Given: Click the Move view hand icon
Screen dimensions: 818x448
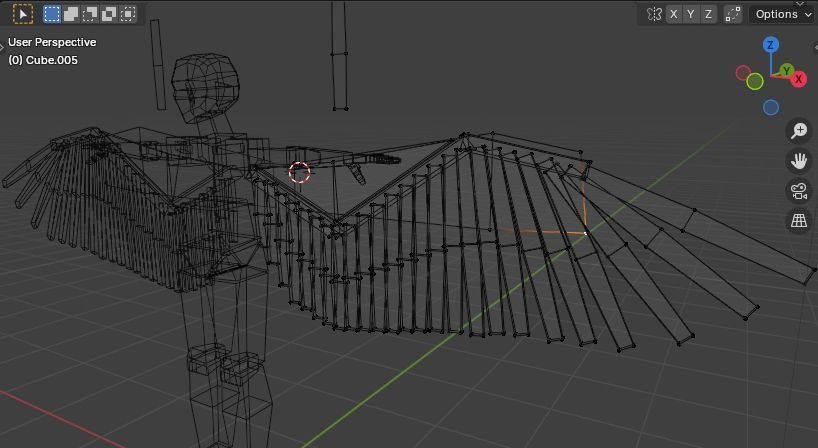Looking at the screenshot, I should pyautogui.click(x=799, y=161).
